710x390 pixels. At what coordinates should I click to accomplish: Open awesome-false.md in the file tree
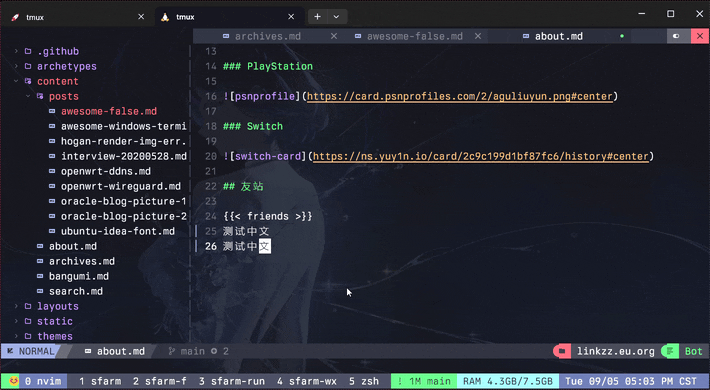pyautogui.click(x=109, y=111)
